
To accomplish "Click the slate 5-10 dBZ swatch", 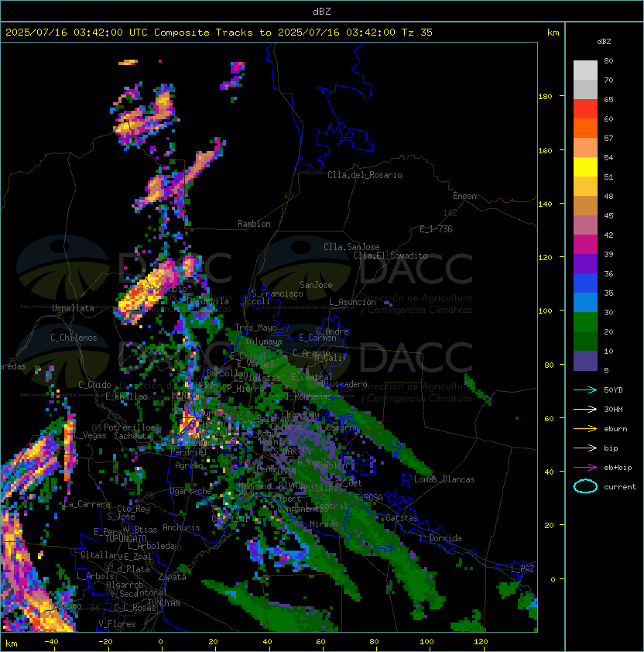I will click(585, 361).
